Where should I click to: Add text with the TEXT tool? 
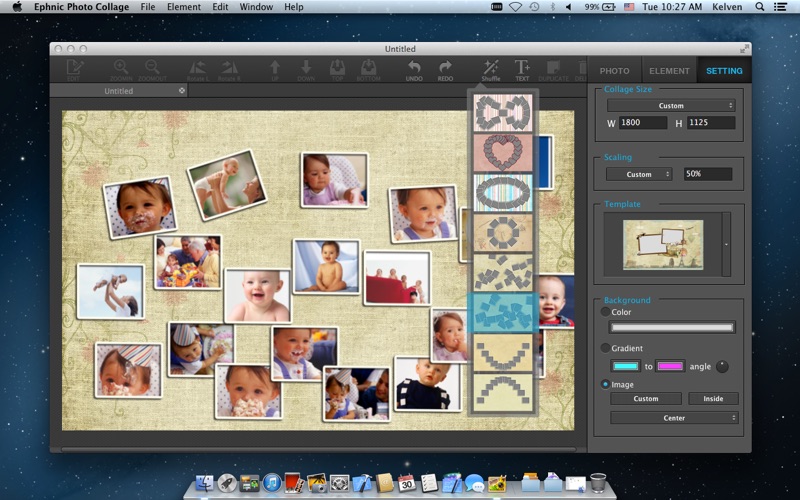click(522, 70)
